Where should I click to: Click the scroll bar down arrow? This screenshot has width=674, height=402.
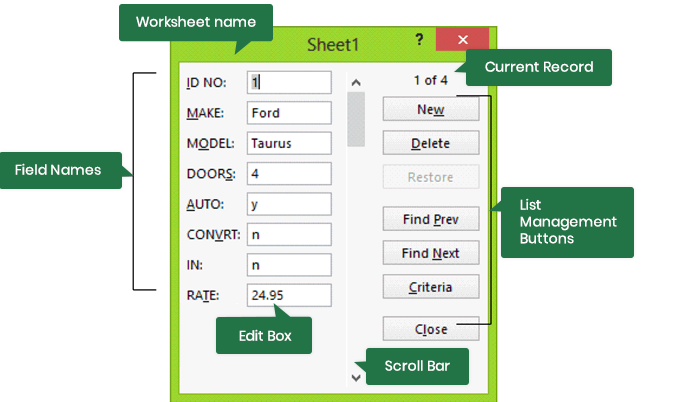(x=357, y=377)
